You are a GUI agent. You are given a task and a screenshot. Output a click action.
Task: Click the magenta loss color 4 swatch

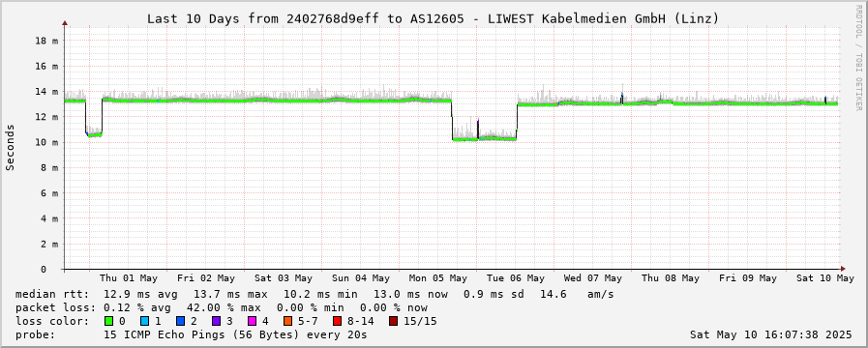point(253,321)
